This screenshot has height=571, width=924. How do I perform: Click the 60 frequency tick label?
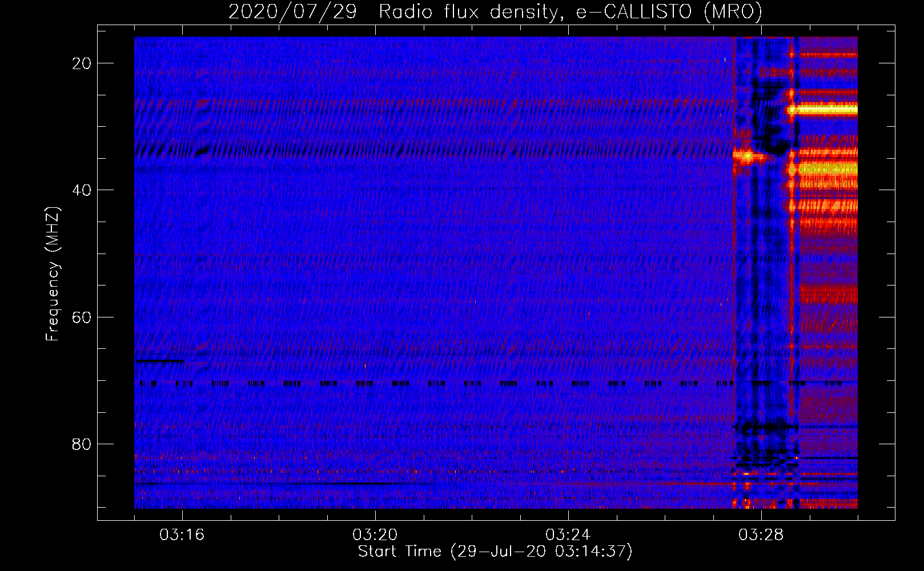(x=82, y=317)
